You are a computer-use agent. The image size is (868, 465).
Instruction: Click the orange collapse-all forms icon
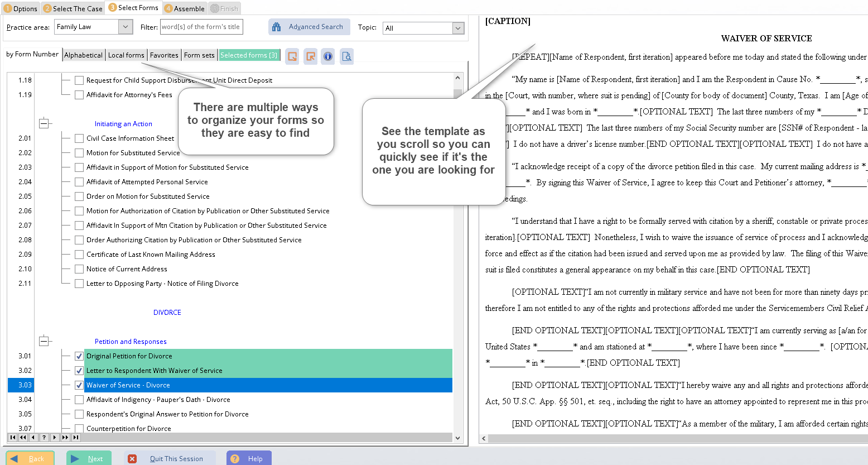point(311,56)
